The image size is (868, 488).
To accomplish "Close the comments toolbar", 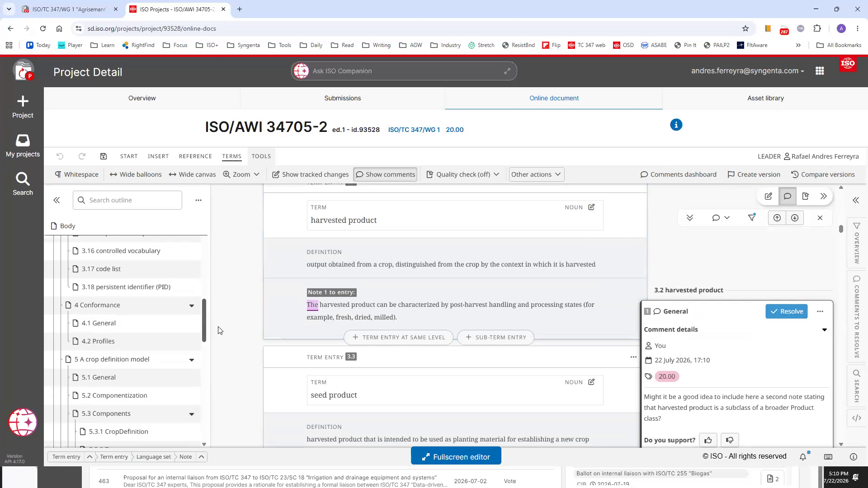I will [820, 218].
